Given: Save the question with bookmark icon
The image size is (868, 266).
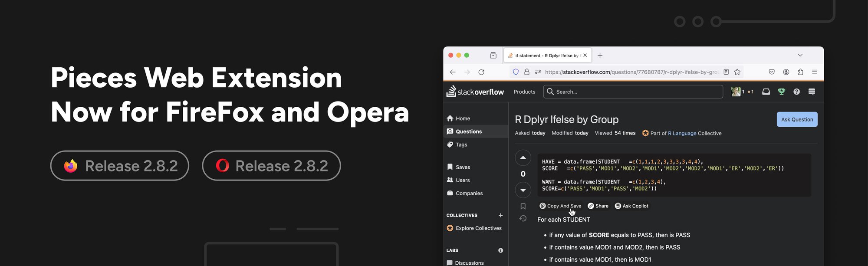Looking at the screenshot, I should click(x=523, y=207).
